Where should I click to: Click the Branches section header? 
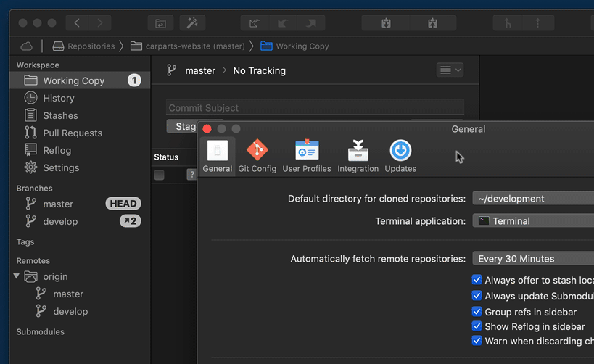(34, 189)
